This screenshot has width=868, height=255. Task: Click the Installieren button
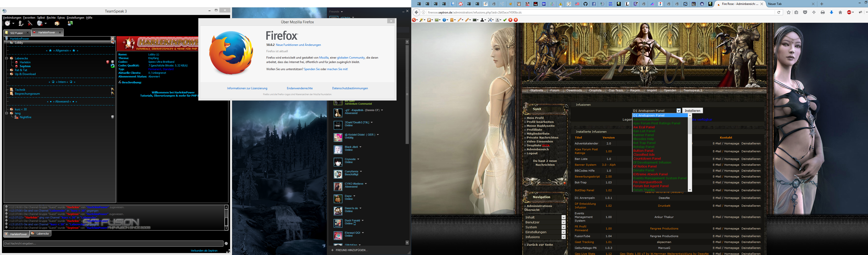692,111
